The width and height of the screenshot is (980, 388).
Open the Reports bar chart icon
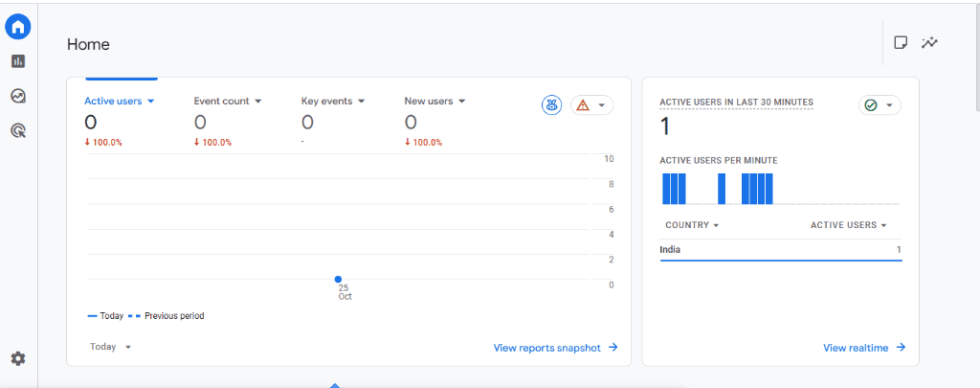(x=18, y=61)
